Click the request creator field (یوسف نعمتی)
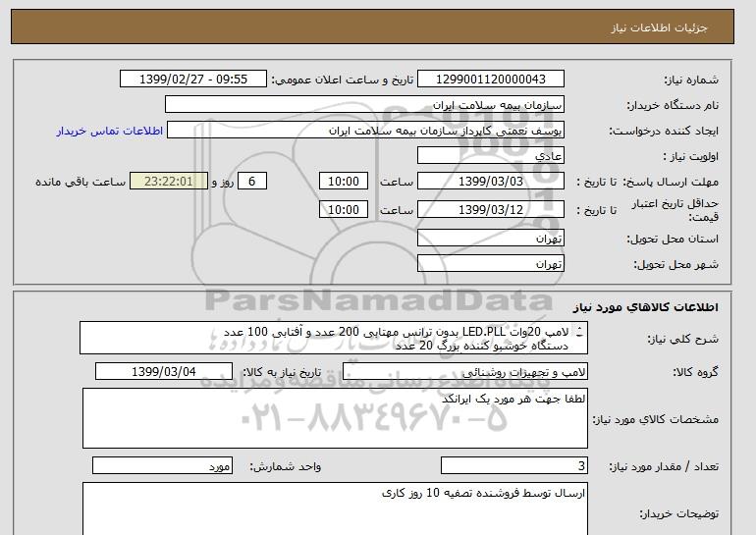The height and width of the screenshot is (535, 756). pos(365,131)
